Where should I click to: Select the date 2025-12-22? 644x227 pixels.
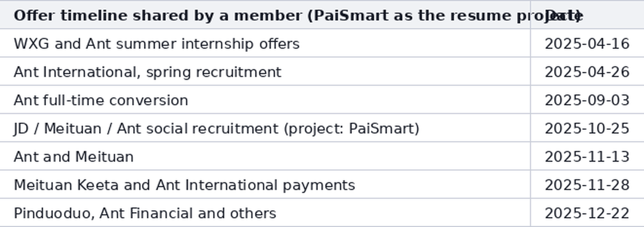(x=587, y=213)
